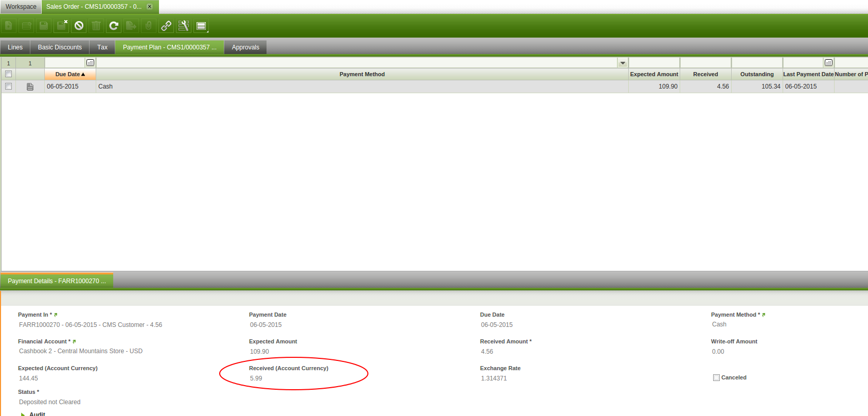
Task: Click the Customize Form wrench icon
Action: click(x=184, y=26)
